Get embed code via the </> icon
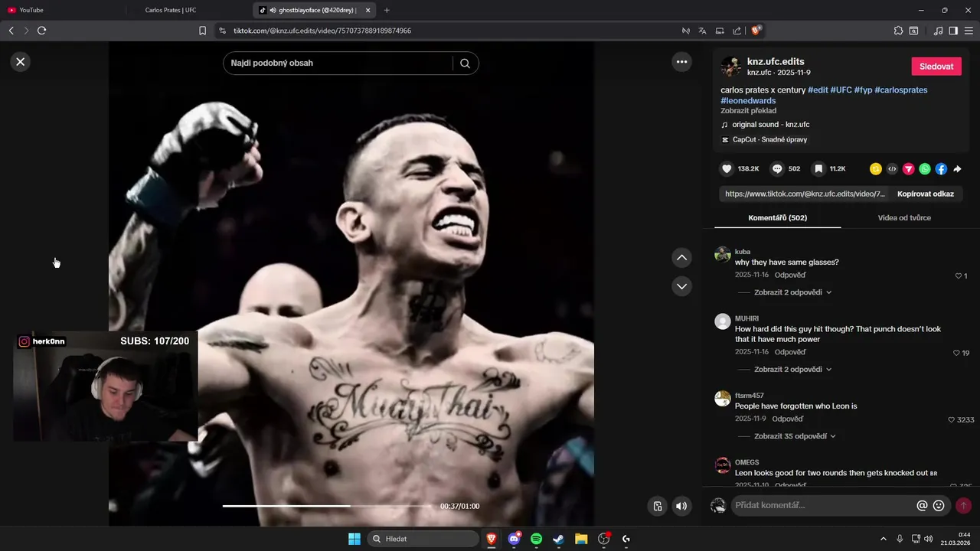980x551 pixels. (x=892, y=169)
